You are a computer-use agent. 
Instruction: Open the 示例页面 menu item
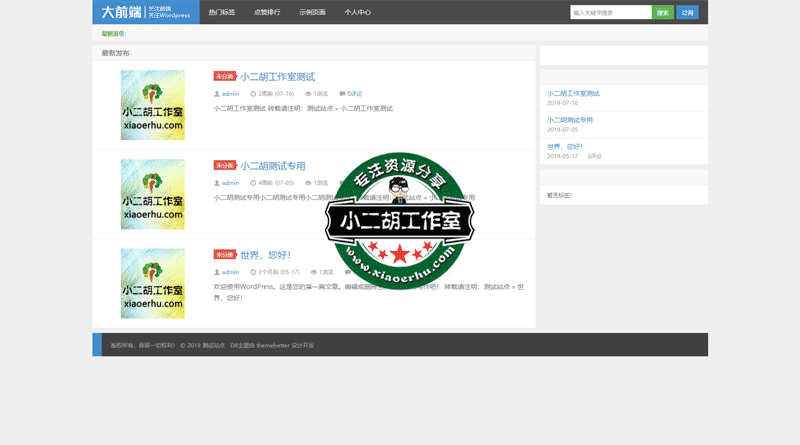tap(312, 12)
